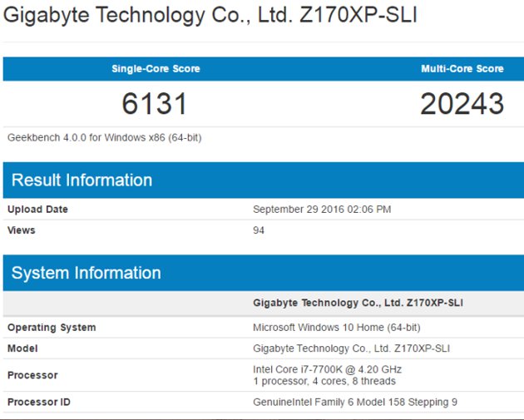Select the multi-core score value 20243
Image resolution: width=524 pixels, height=420 pixels.
pos(462,104)
